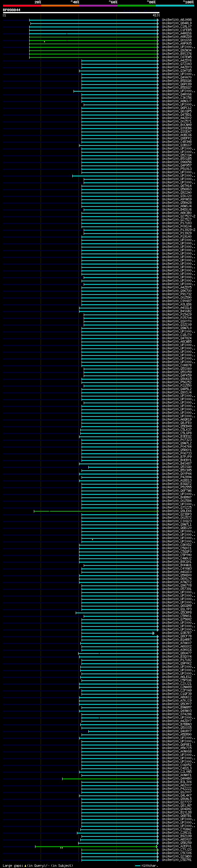Select the UniRef100_Q5CRP8 label
Viewport: 197px width, 868px height.
coord(176,612)
